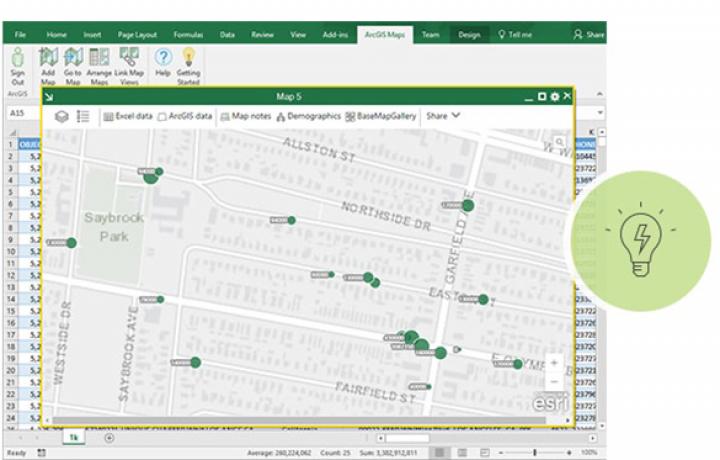Click the Name Box showing A15
This screenshot has height=460, width=720.
(x=23, y=113)
